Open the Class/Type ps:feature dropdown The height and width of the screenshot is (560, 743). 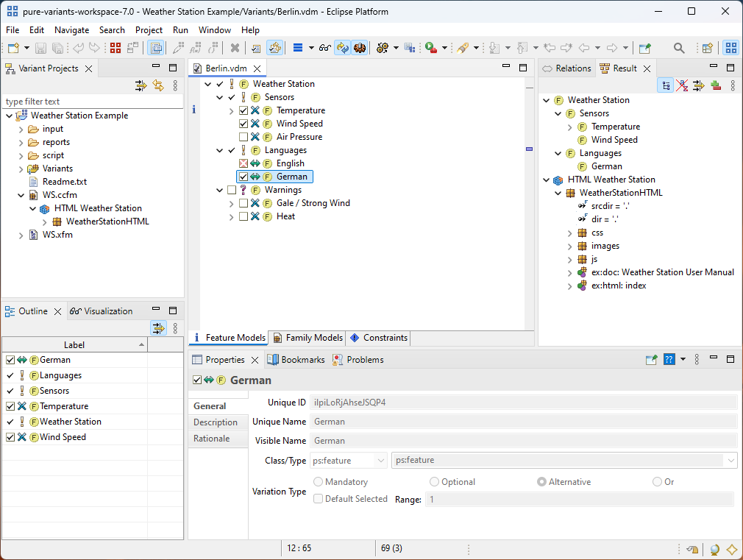point(348,460)
